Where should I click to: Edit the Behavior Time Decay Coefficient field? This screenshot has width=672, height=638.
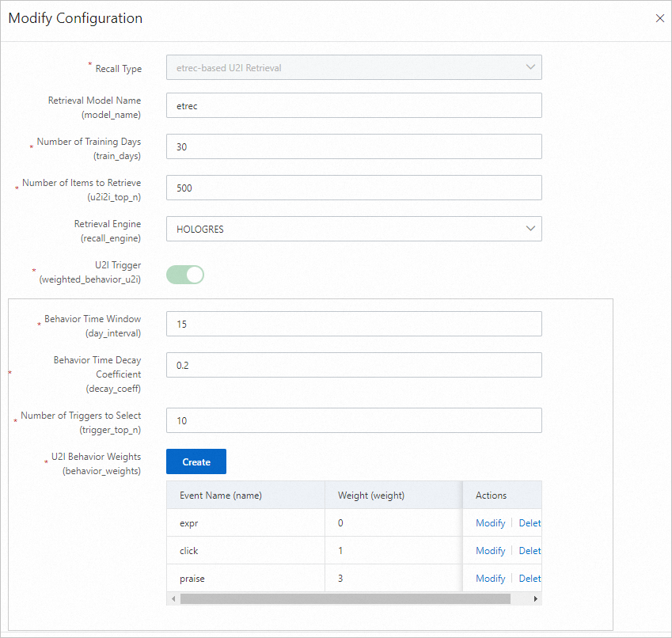pyautogui.click(x=354, y=365)
